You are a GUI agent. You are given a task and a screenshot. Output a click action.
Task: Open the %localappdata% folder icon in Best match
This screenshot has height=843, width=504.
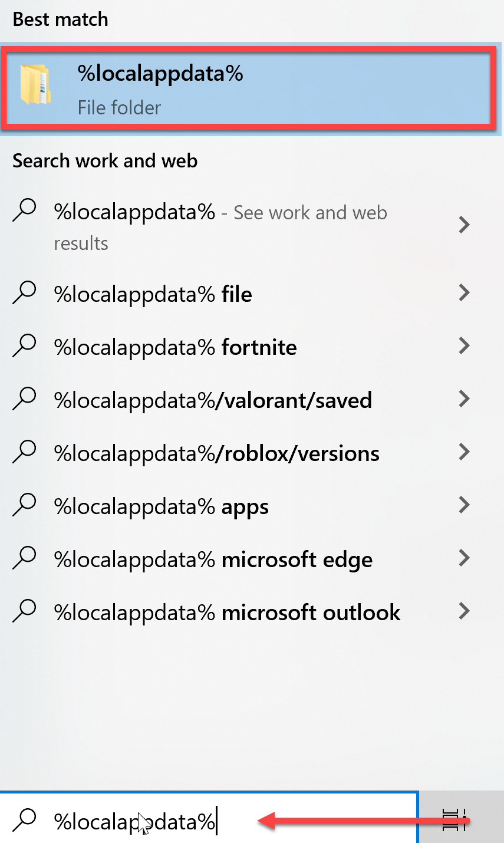click(36, 85)
